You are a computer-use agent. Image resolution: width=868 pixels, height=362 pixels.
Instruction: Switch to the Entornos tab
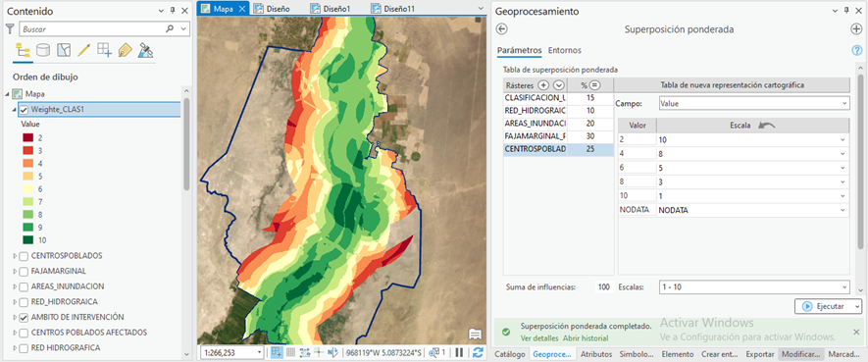565,50
